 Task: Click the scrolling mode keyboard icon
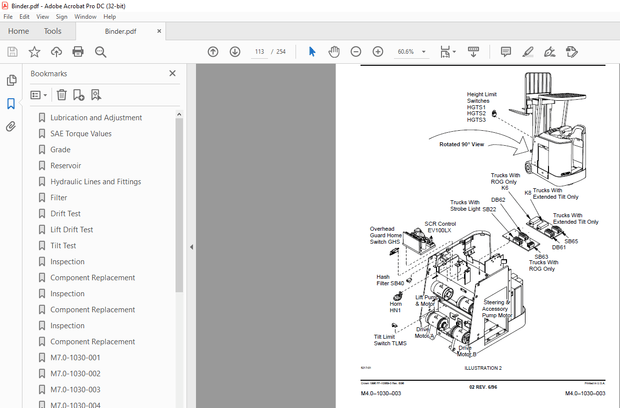(x=473, y=52)
